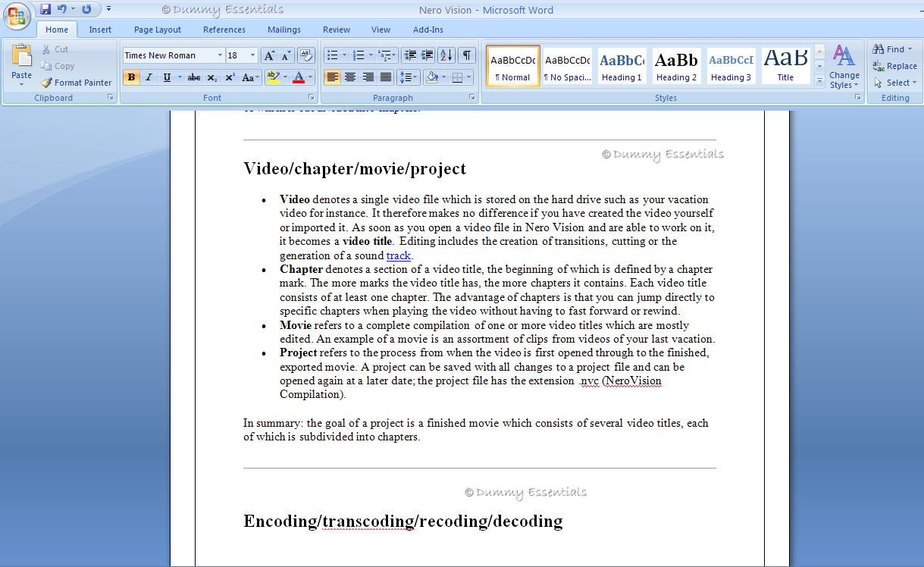Switch to the Page Layout tab
The image size is (924, 567).
158,30
